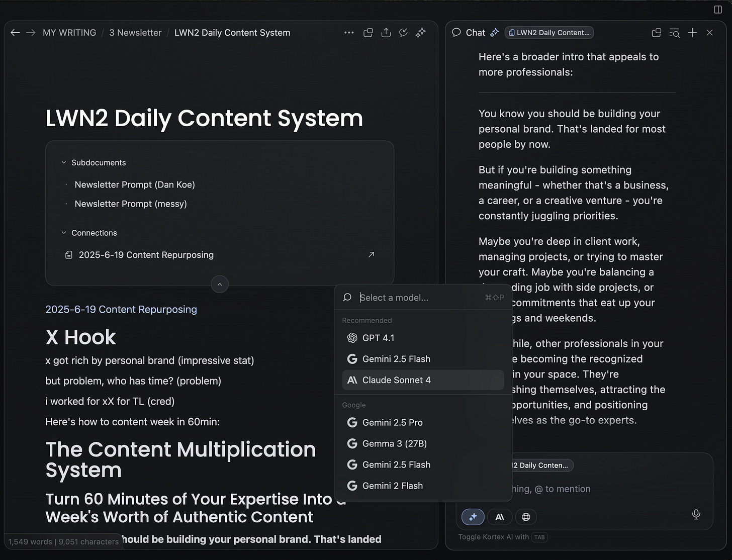
Task: Click the share/export icon in document header
Action: coord(386,33)
